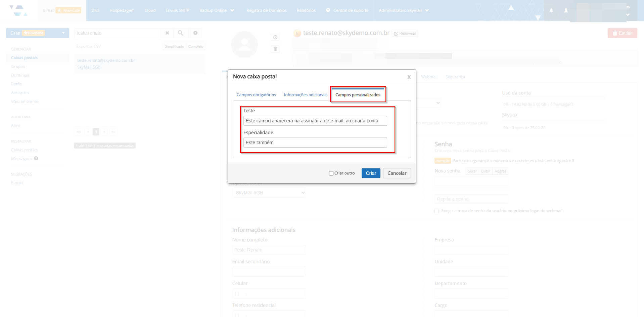Select the Campos personalizados tab
This screenshot has height=317, width=644.
[358, 95]
